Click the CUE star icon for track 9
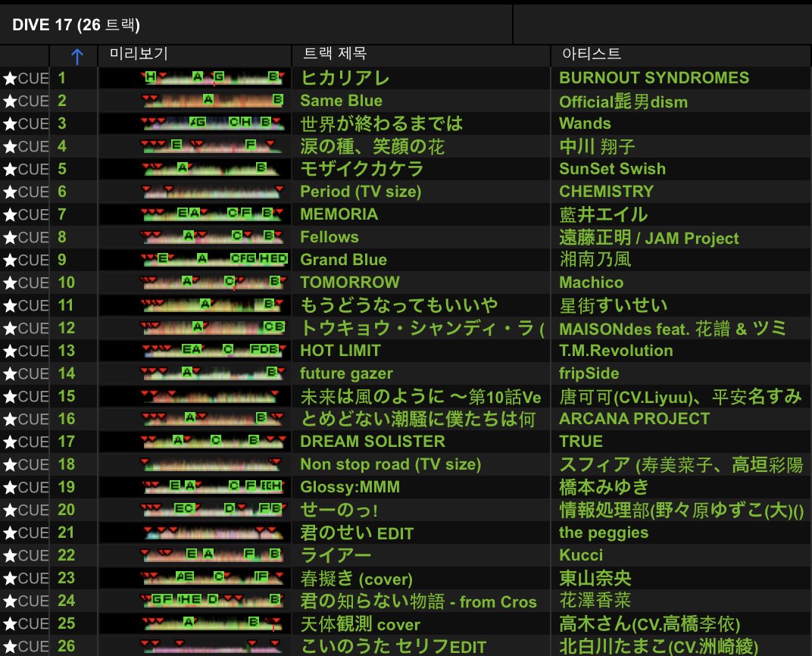812x656 pixels. click(10, 260)
